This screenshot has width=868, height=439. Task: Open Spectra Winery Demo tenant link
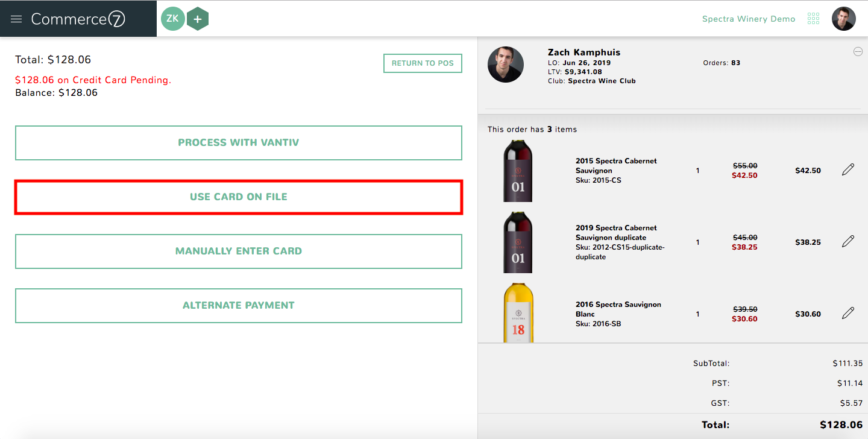(x=749, y=19)
